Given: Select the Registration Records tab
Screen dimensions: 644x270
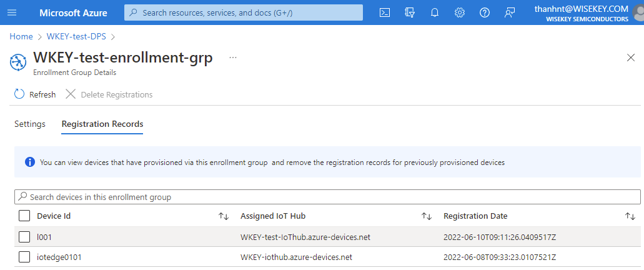Looking at the screenshot, I should [102, 124].
